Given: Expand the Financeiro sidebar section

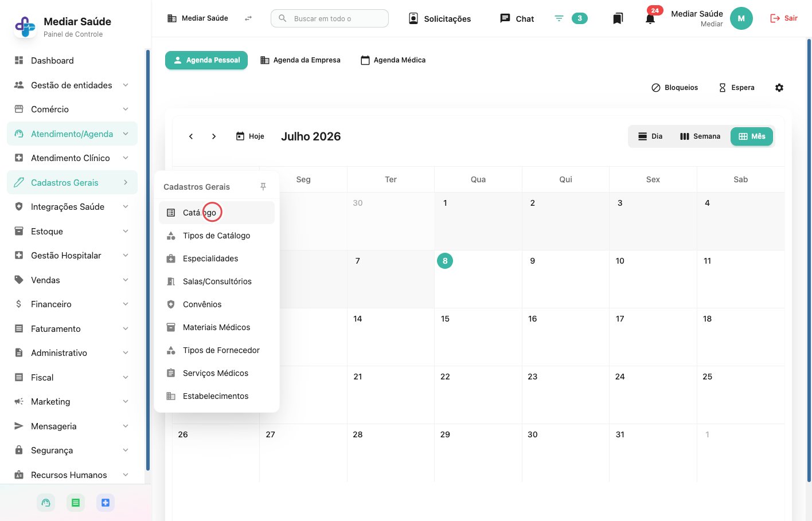Looking at the screenshot, I should [72, 304].
